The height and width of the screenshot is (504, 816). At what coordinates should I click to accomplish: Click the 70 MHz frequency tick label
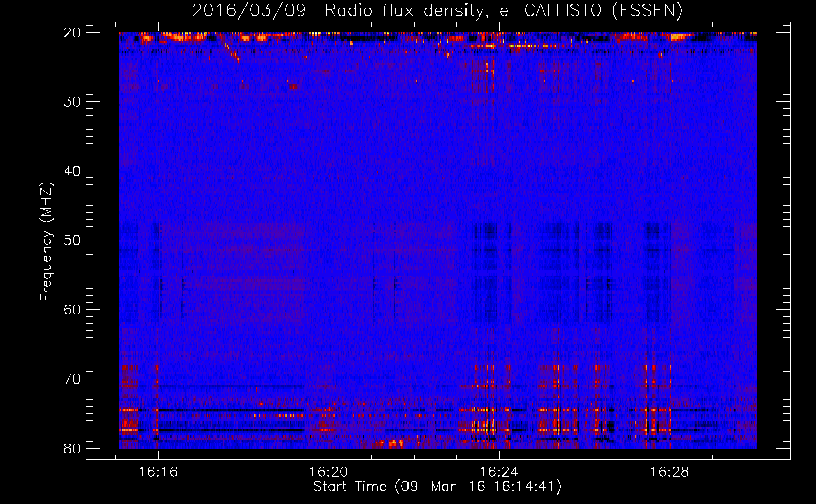[x=73, y=379]
